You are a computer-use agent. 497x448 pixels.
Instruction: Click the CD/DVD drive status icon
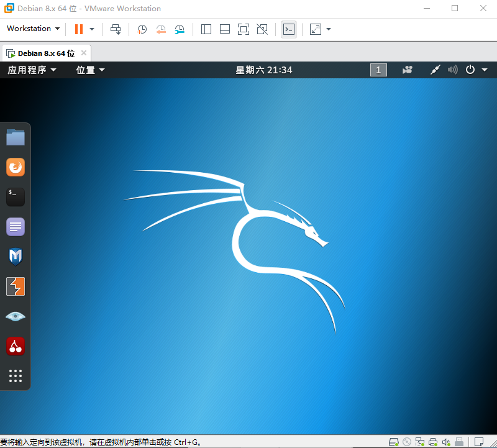(407, 442)
